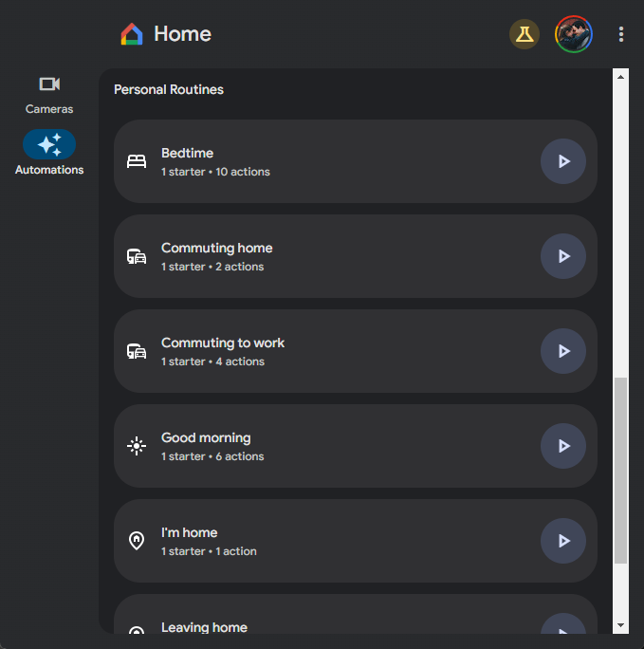Click the Good morning sun icon
644x649 pixels.
[137, 446]
